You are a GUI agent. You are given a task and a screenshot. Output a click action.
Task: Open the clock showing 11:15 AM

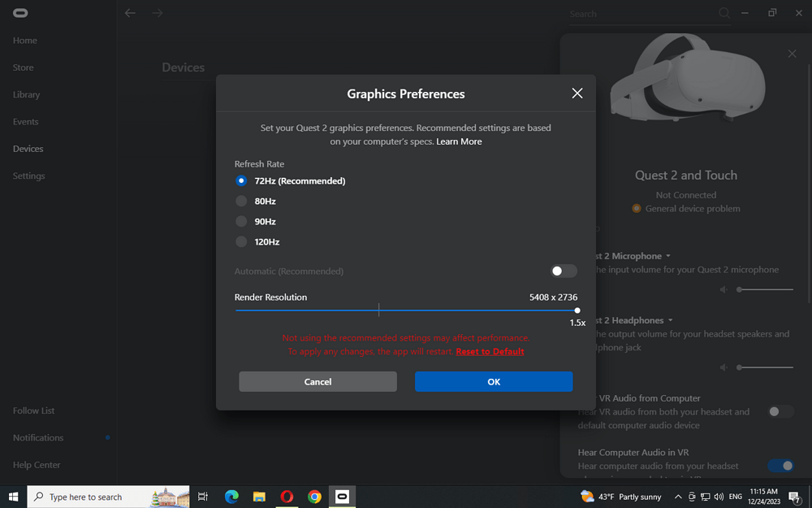coord(764,497)
